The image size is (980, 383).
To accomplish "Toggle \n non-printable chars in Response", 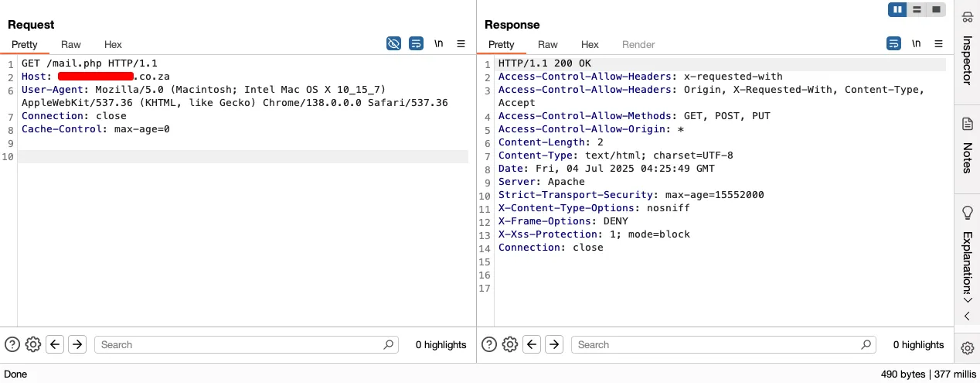I will point(916,43).
